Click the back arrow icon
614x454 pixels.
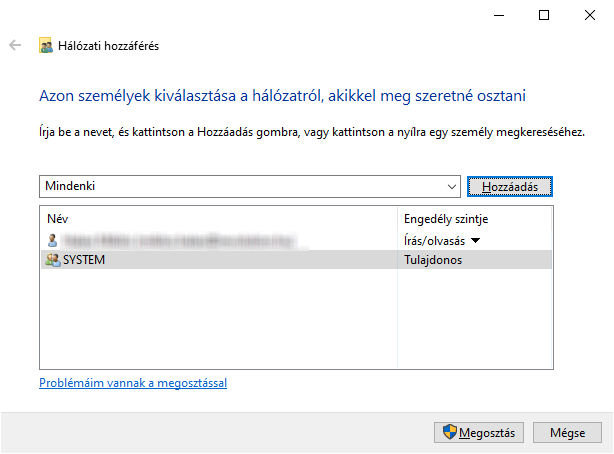(x=15, y=45)
